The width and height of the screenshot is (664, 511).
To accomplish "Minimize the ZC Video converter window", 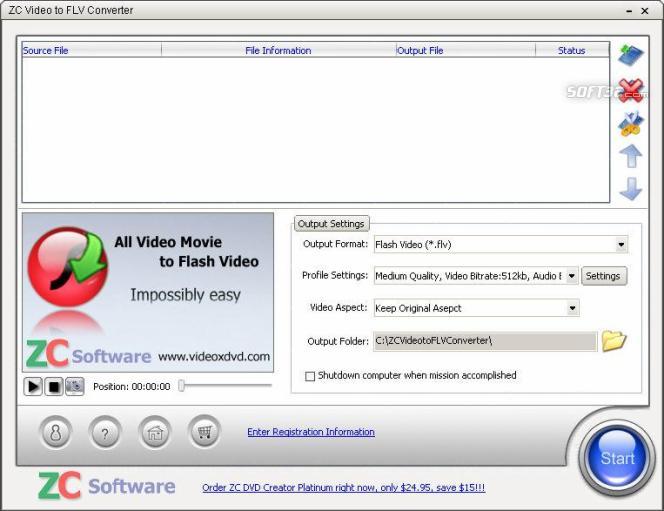I will pyautogui.click(x=629, y=11).
